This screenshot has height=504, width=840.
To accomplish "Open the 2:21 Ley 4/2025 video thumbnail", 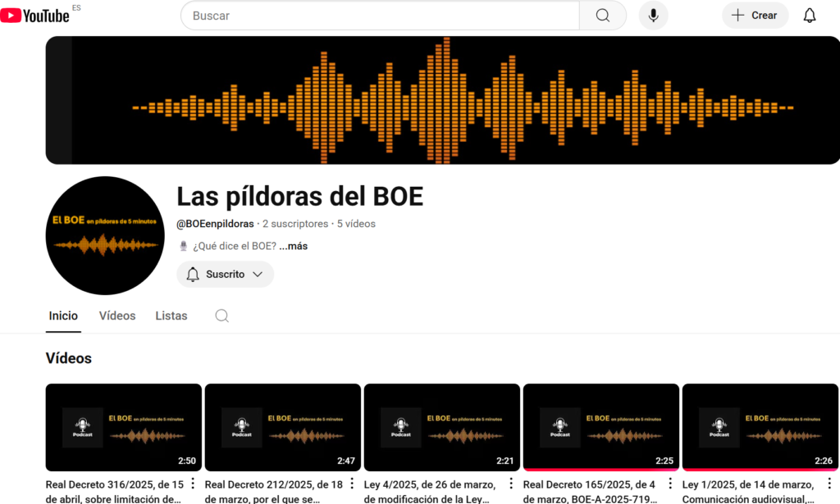I will click(x=441, y=427).
